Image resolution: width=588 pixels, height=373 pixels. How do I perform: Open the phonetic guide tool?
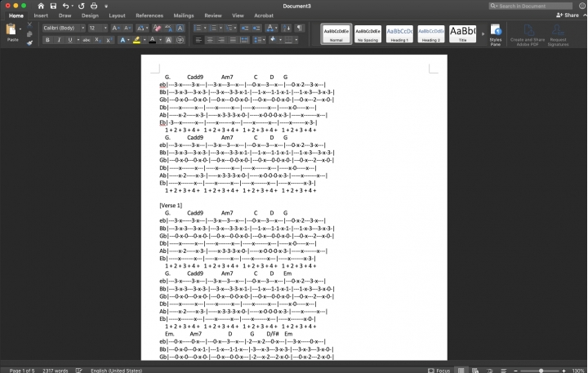click(169, 28)
